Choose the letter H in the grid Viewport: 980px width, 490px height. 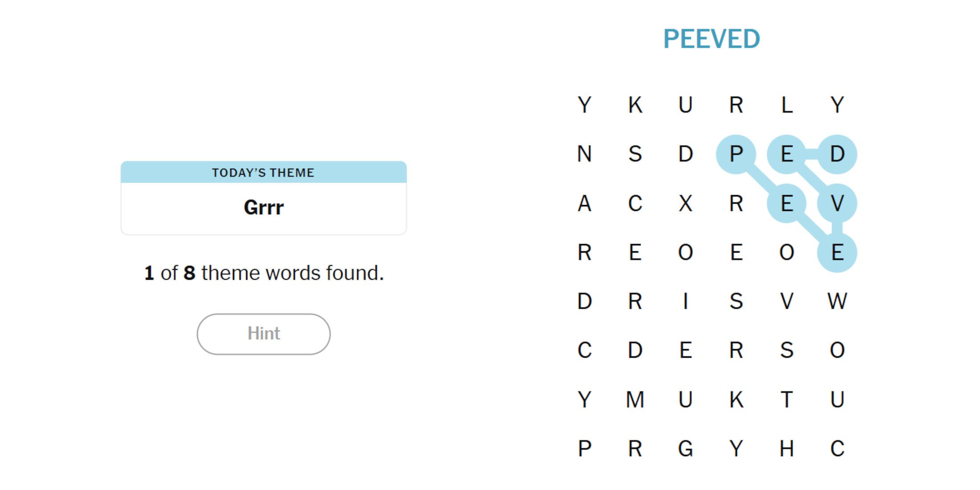(787, 448)
